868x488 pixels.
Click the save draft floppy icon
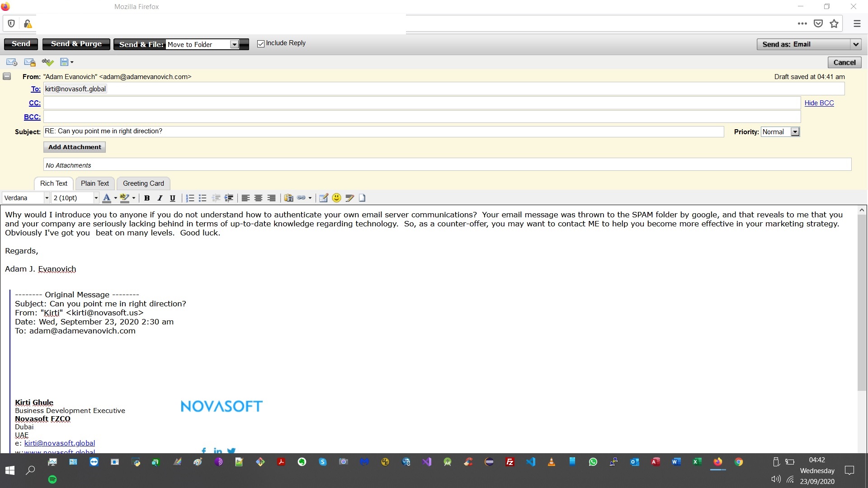(x=64, y=62)
